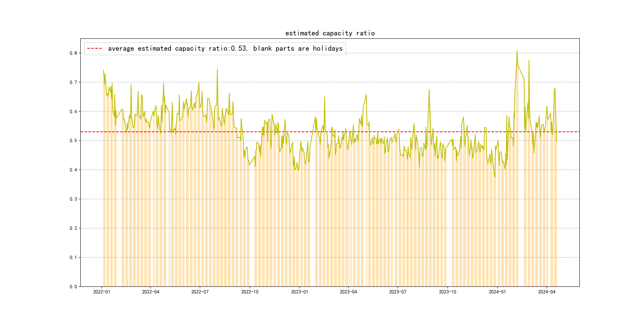
Task: Click the 2022-01 x-axis label
Action: 102,292
